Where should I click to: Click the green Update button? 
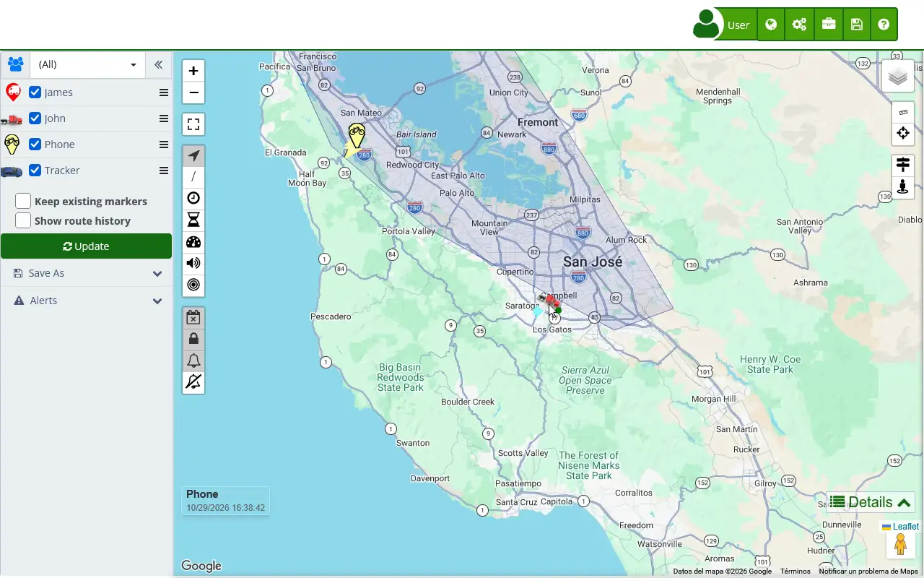(86, 246)
